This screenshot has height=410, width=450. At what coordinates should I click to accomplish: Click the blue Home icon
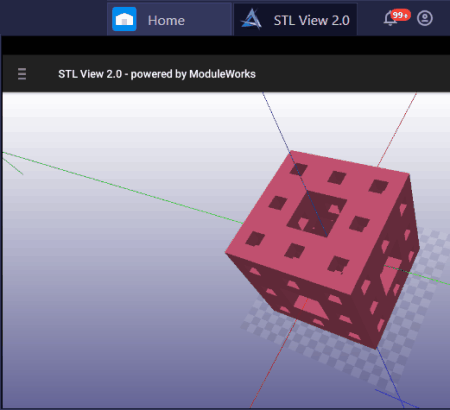click(x=124, y=19)
